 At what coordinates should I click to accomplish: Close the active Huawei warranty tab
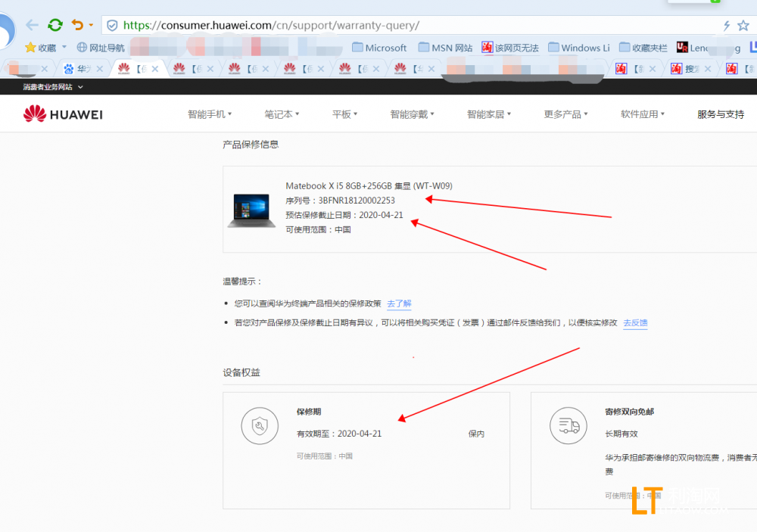(155, 69)
